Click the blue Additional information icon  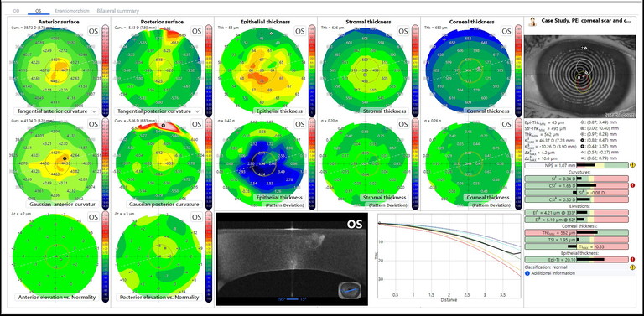click(527, 273)
